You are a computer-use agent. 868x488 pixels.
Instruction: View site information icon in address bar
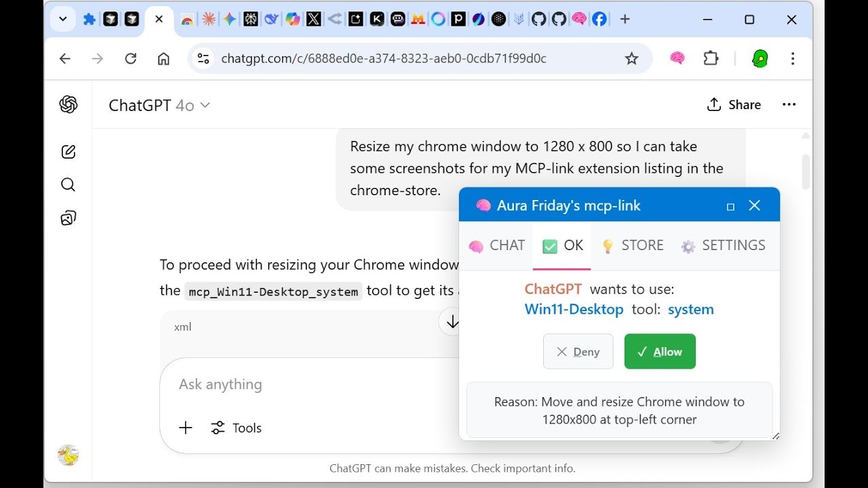tap(203, 59)
